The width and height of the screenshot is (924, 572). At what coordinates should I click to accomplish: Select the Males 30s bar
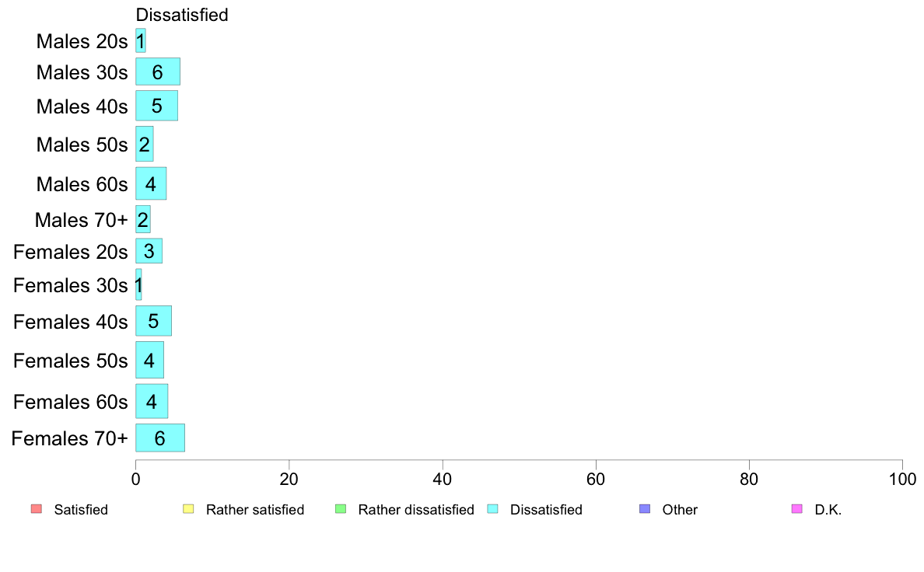coord(158,71)
